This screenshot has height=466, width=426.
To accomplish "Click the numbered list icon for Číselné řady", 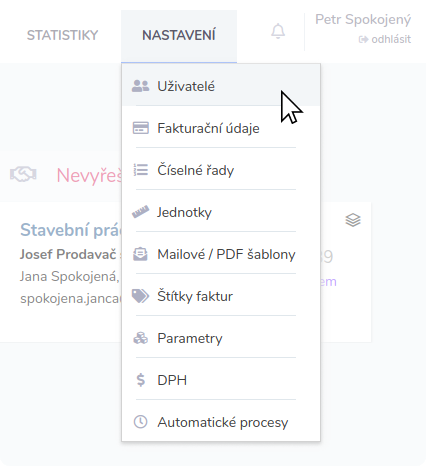I will [x=140, y=170].
